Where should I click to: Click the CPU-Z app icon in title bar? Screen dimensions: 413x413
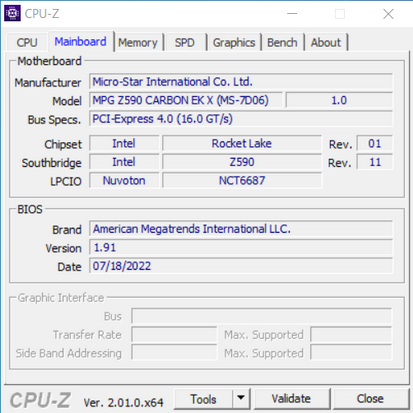(12, 13)
